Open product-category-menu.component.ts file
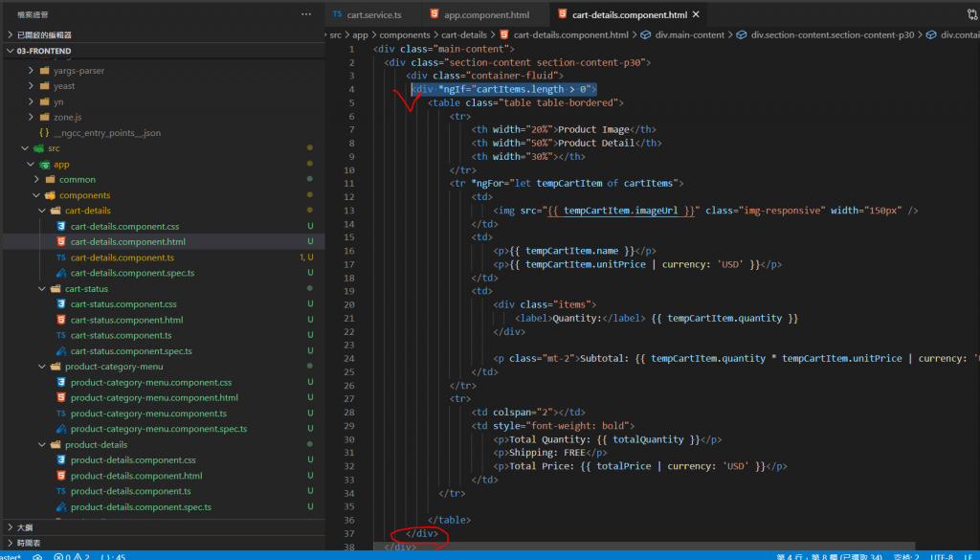This screenshot has height=560, width=980. (x=148, y=414)
